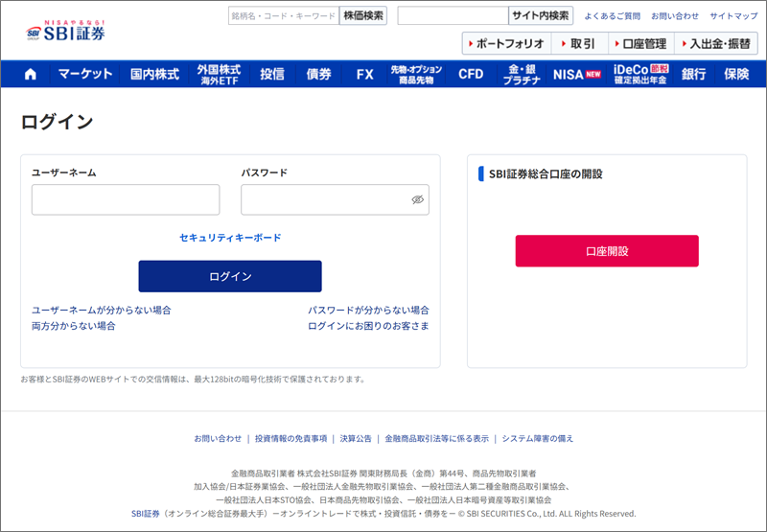
Task: Open the 債券 menu
Action: [x=318, y=74]
